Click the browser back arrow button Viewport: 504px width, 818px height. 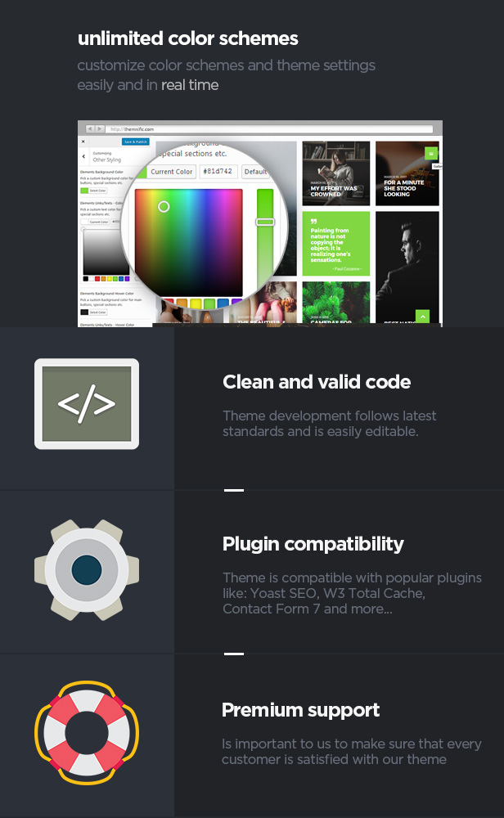(x=90, y=129)
